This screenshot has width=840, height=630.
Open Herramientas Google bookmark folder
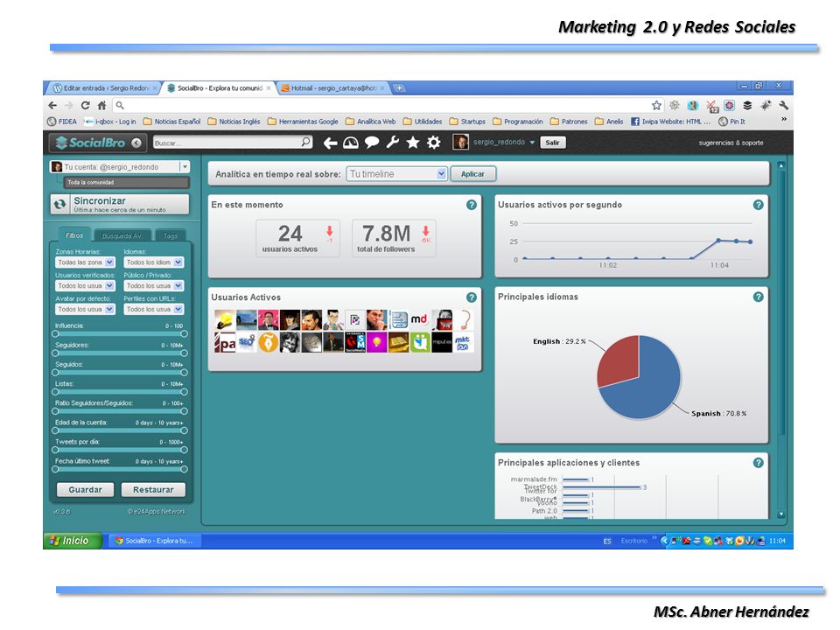(303, 122)
